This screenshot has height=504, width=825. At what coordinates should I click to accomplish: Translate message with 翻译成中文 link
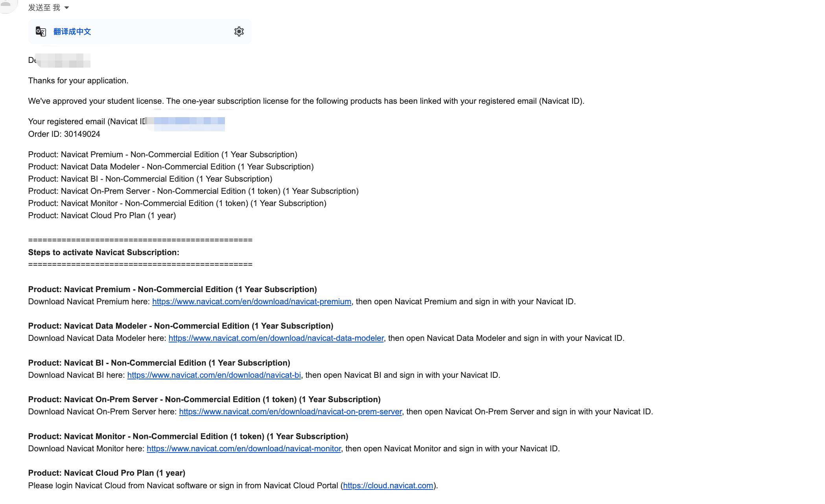[72, 31]
